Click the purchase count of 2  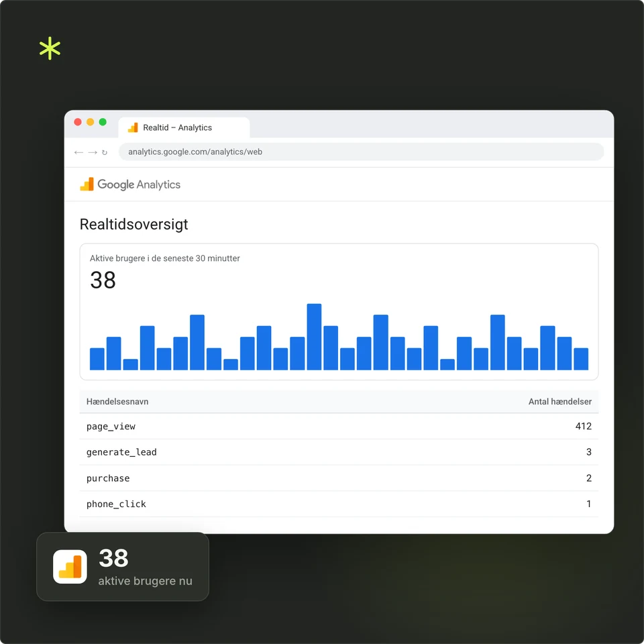point(588,478)
